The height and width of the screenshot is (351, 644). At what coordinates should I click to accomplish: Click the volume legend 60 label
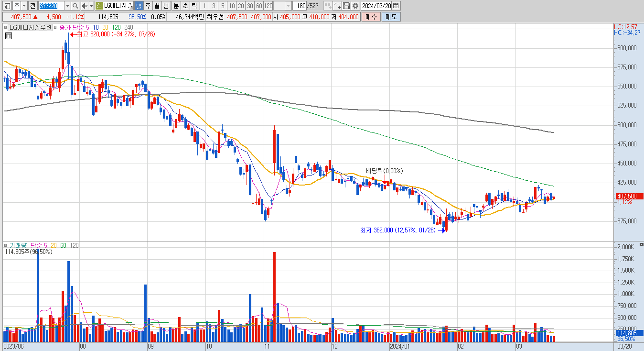pyautogui.click(x=64, y=245)
